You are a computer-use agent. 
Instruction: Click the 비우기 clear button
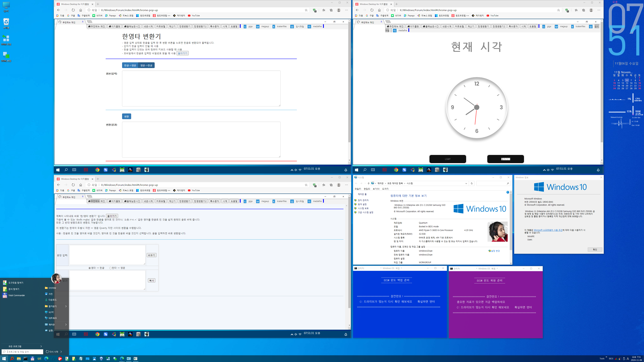coord(151,255)
